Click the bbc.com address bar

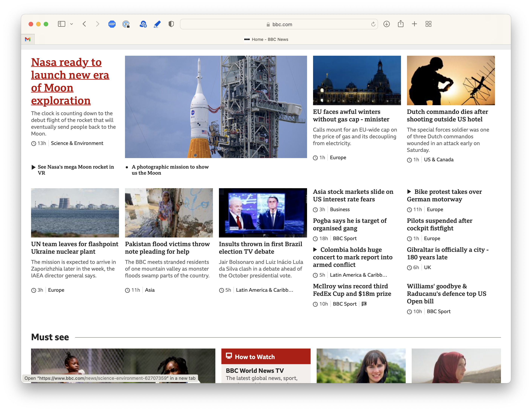pyautogui.click(x=279, y=24)
